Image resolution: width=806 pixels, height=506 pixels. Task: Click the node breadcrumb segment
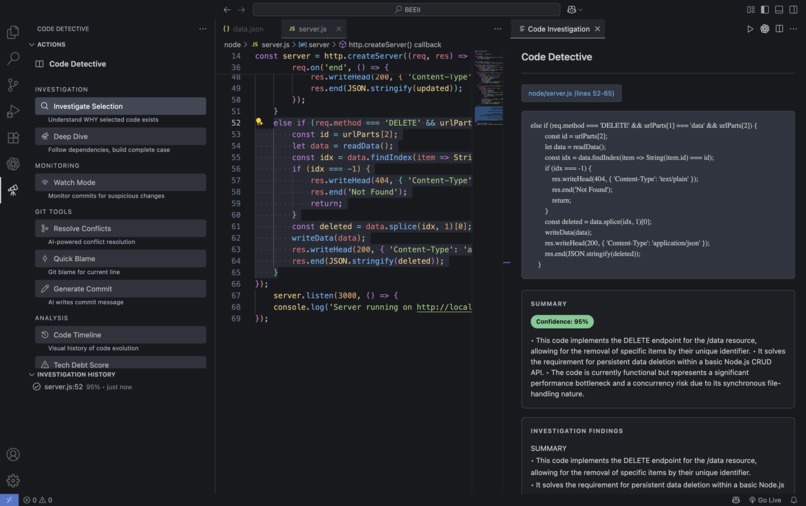232,45
